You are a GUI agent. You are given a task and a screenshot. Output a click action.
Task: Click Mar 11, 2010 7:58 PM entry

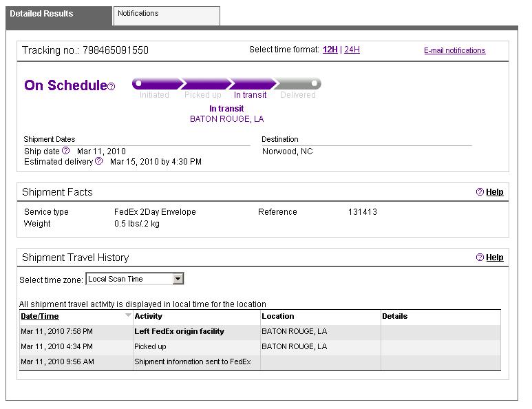[56, 332]
